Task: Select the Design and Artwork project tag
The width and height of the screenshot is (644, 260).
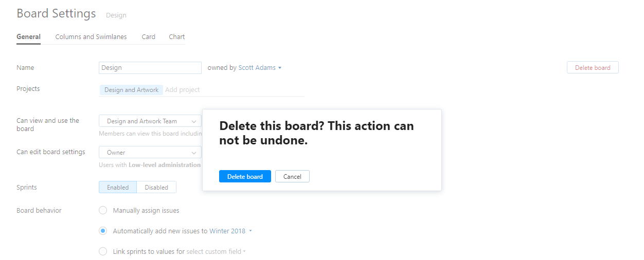Action: pyautogui.click(x=131, y=90)
